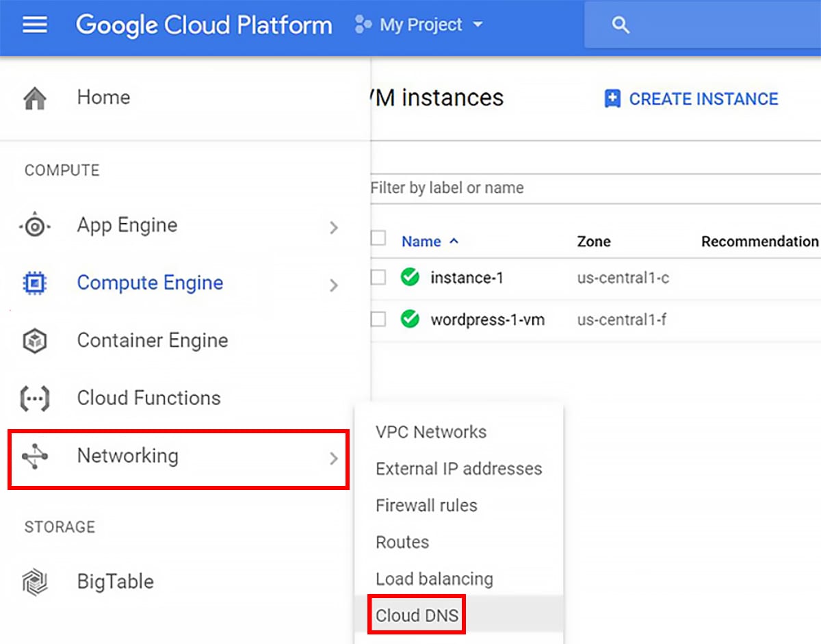Click the Google Cloud Platform title
821x644 pixels.
point(204,25)
